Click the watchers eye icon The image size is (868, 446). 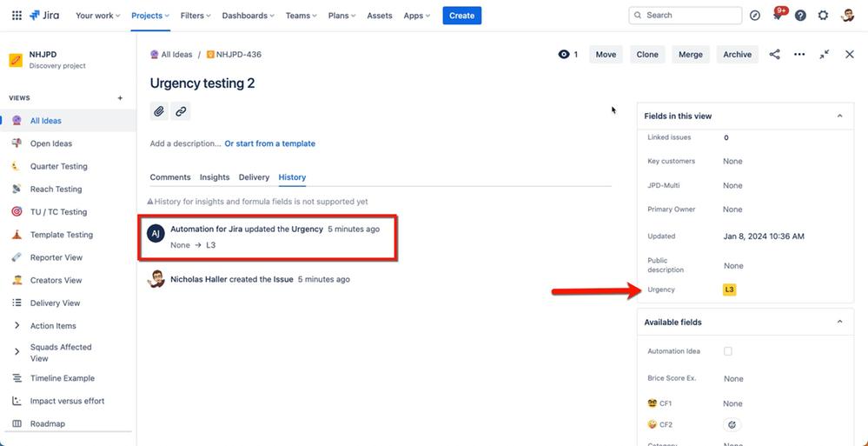click(x=564, y=54)
